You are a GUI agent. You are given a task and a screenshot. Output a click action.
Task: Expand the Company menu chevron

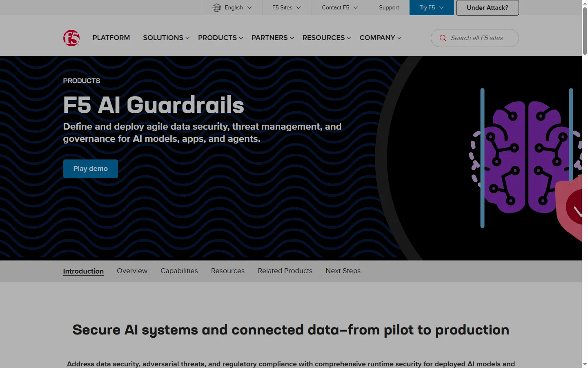pyautogui.click(x=399, y=38)
